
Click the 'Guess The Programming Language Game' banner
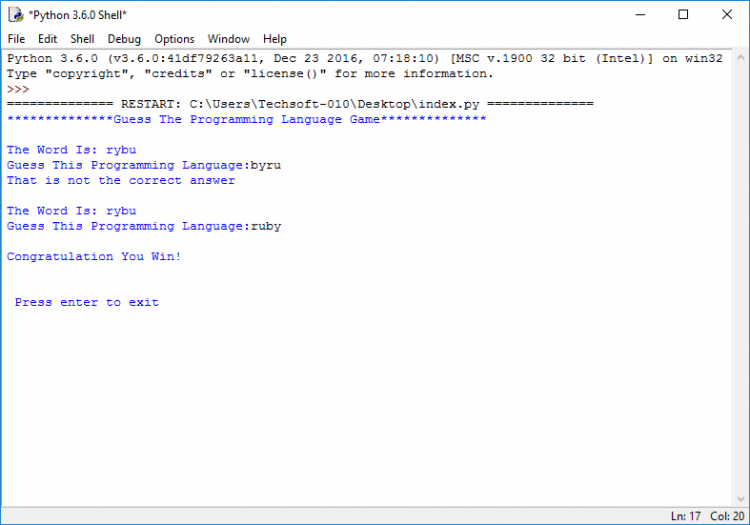pos(246,120)
